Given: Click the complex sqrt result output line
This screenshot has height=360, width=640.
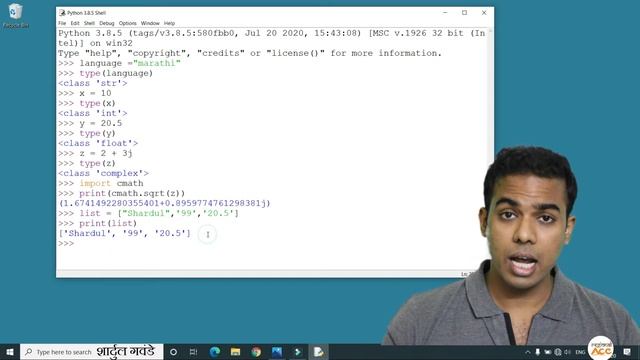Looking at the screenshot, I should [x=164, y=203].
